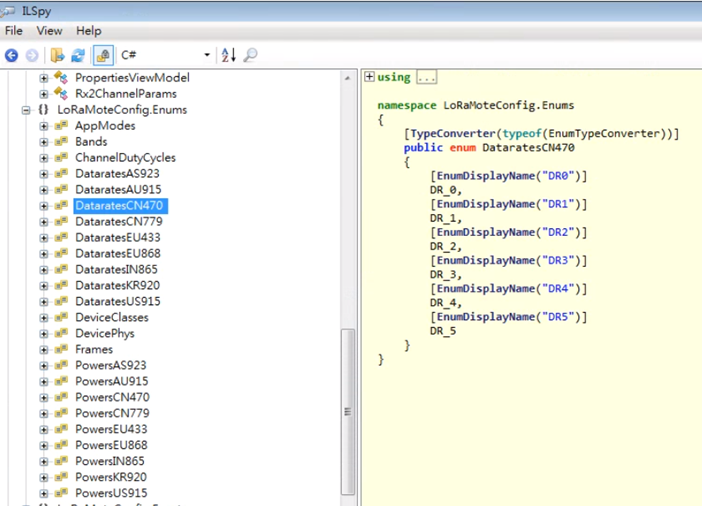Viewport: 702px width, 506px height.
Task: Click the Forward navigation arrow
Action: tap(32, 56)
